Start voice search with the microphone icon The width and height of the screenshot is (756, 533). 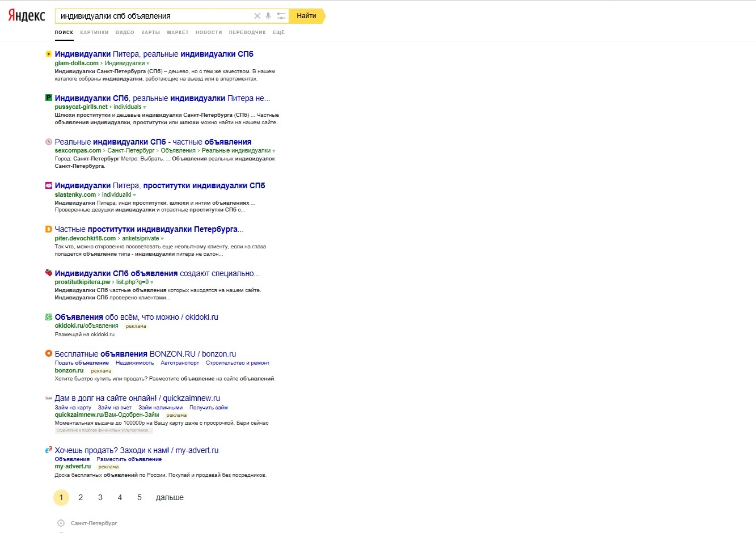(268, 16)
